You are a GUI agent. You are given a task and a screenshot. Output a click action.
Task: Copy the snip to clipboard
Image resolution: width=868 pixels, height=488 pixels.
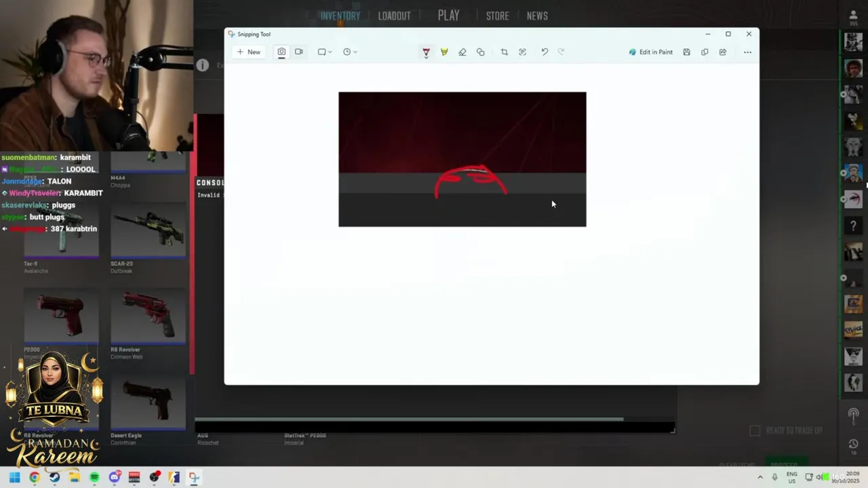[x=705, y=52]
